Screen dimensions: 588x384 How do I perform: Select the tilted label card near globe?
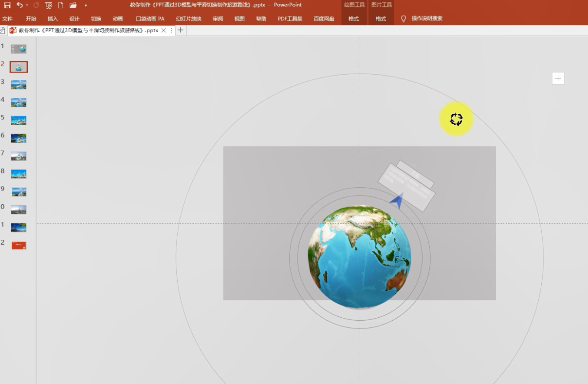[406, 186]
